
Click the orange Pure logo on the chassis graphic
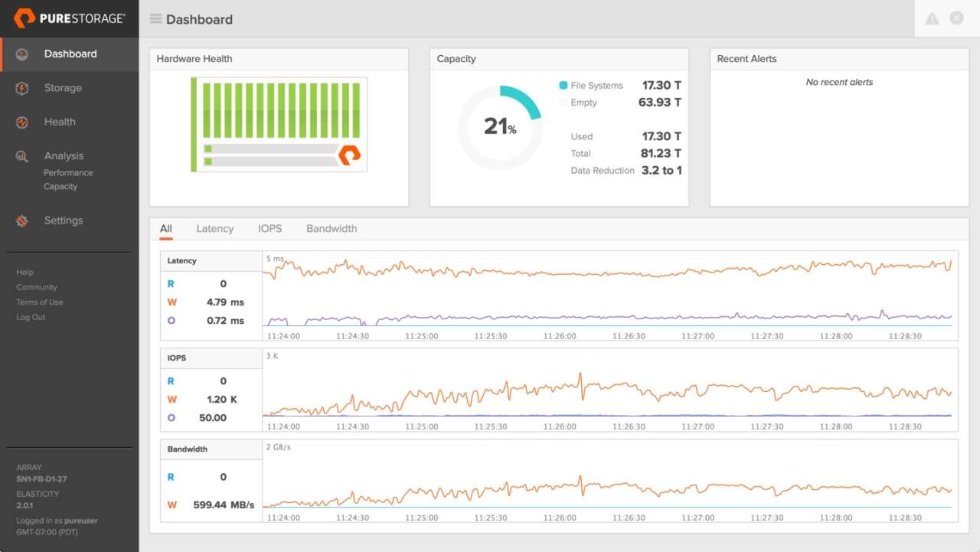pos(349,155)
